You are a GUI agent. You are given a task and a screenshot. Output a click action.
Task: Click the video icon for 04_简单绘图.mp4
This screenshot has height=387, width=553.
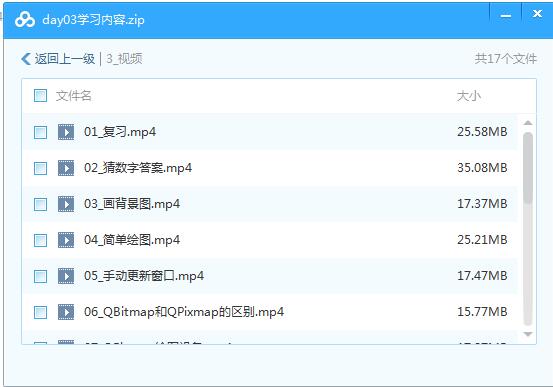tap(66, 240)
